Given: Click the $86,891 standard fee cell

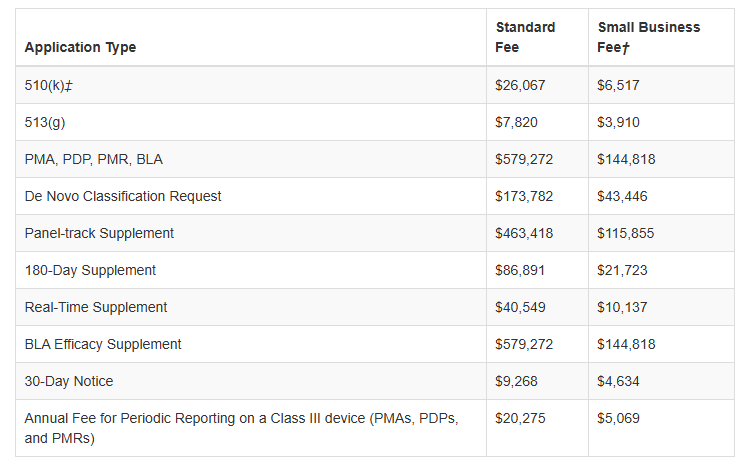Looking at the screenshot, I should pyautogui.click(x=520, y=270).
